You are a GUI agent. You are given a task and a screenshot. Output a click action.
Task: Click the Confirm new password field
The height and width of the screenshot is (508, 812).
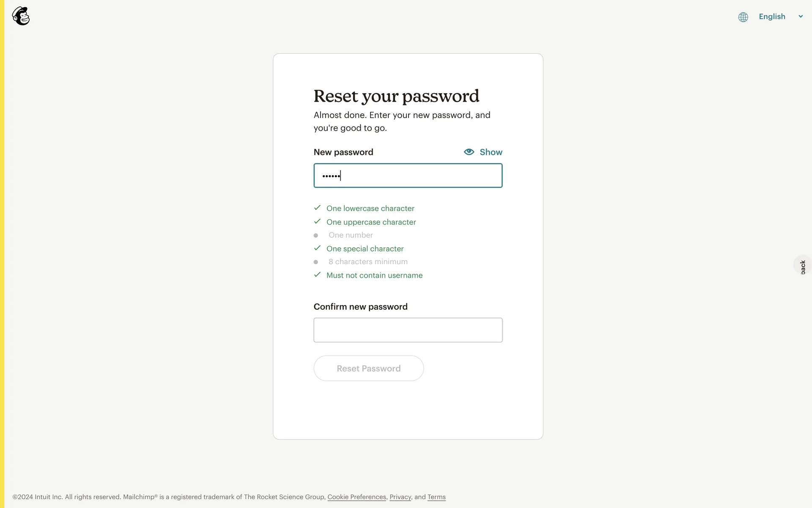[408, 330]
